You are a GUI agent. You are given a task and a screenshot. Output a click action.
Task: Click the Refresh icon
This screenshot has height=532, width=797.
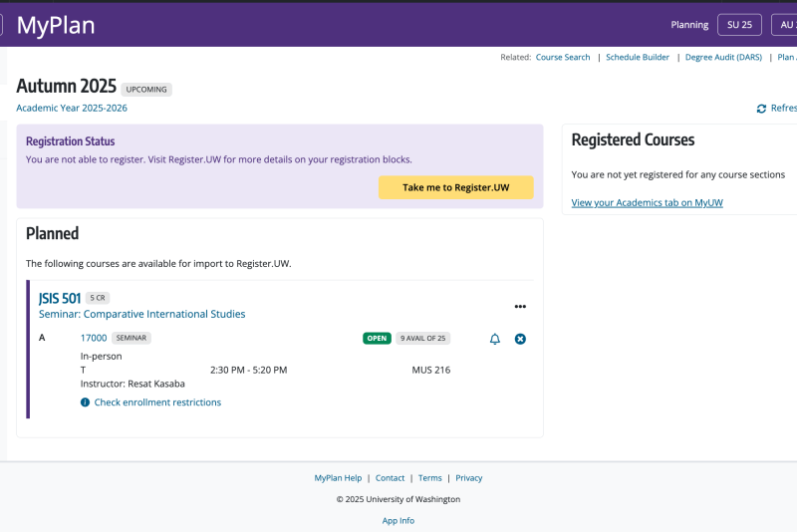click(x=761, y=109)
